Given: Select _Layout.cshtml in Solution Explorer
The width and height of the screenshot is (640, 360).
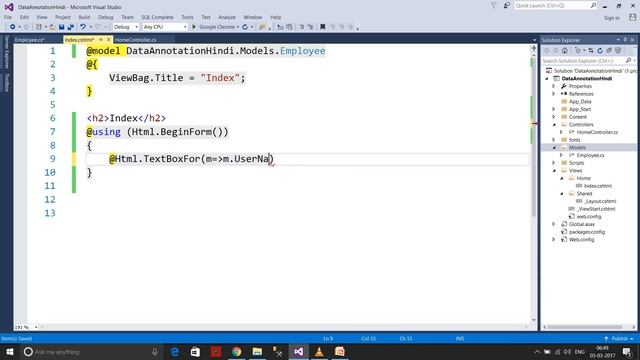Looking at the screenshot, I should [x=600, y=201].
